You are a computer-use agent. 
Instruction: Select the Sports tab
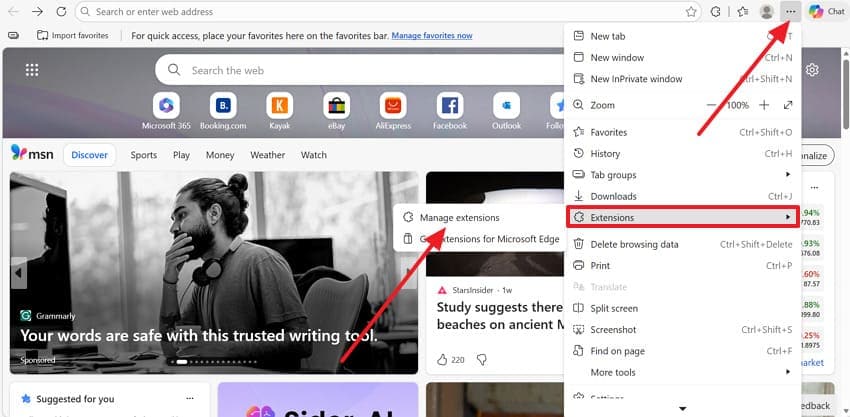point(144,155)
